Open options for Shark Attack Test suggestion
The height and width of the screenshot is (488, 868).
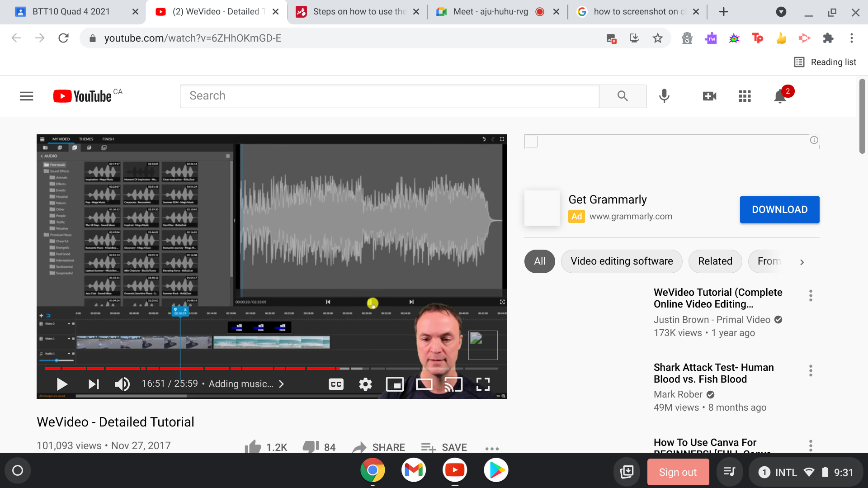811,371
